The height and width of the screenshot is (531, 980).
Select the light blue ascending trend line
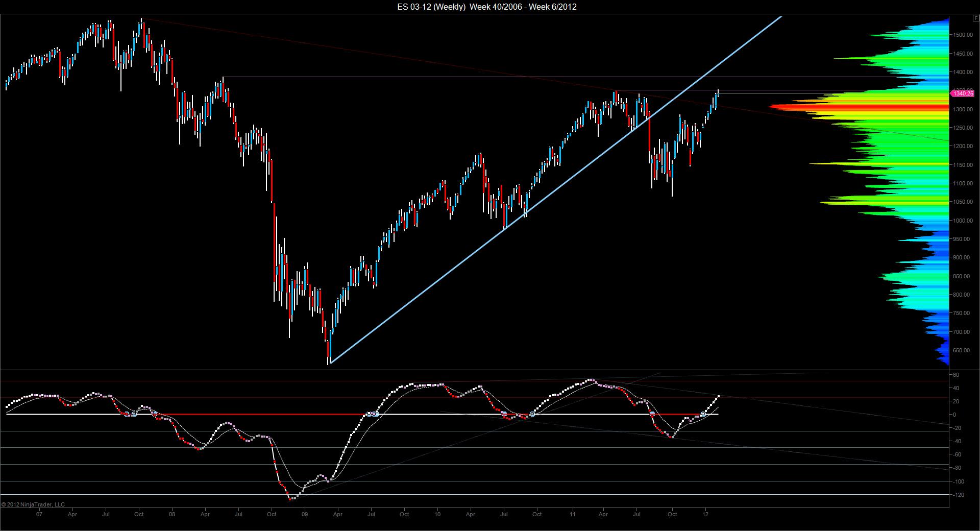coord(556,190)
